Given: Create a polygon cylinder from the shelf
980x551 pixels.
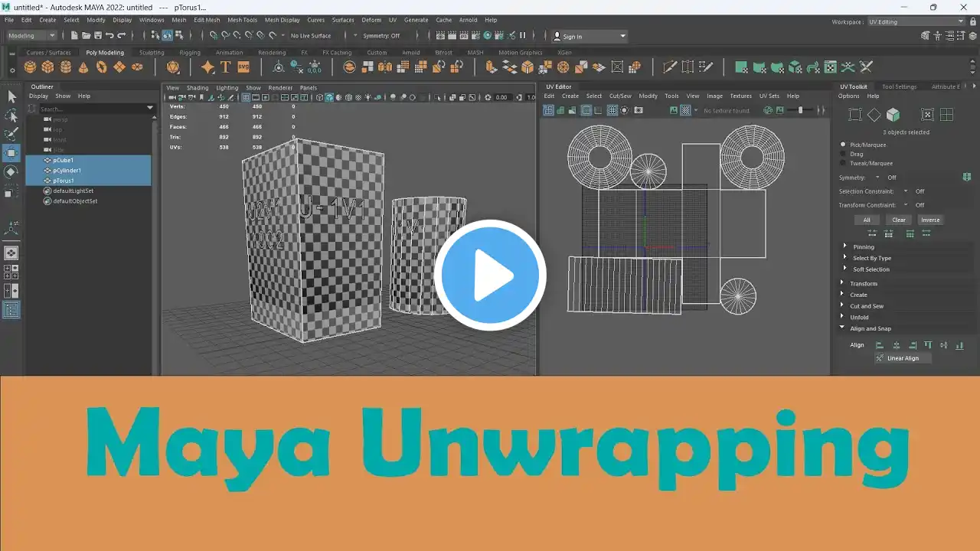Looking at the screenshot, I should [66, 67].
